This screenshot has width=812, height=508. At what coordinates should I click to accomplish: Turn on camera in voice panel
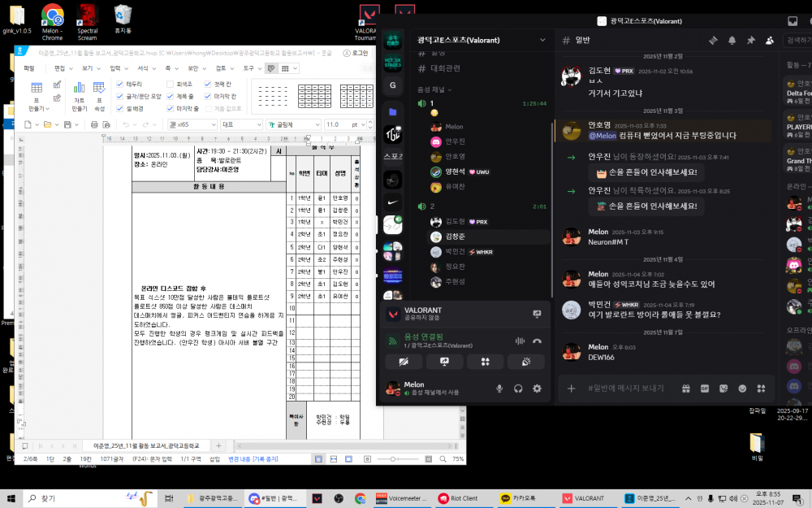[x=404, y=363]
